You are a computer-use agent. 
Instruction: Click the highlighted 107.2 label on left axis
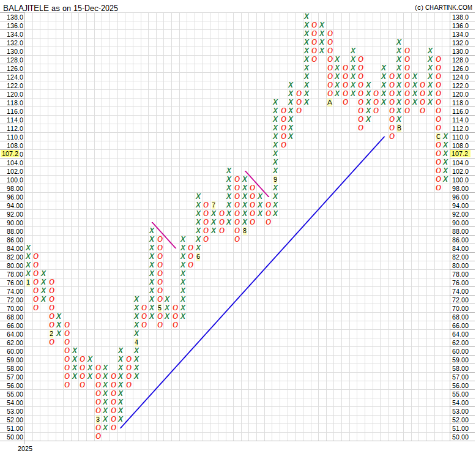12,154
